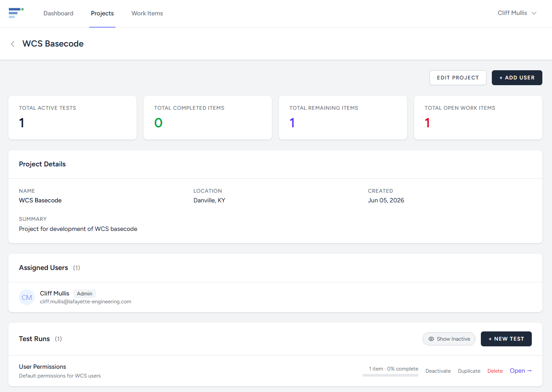Viewport: 552px width, 392px height.
Task: Click the CM user avatar
Action: tap(27, 297)
